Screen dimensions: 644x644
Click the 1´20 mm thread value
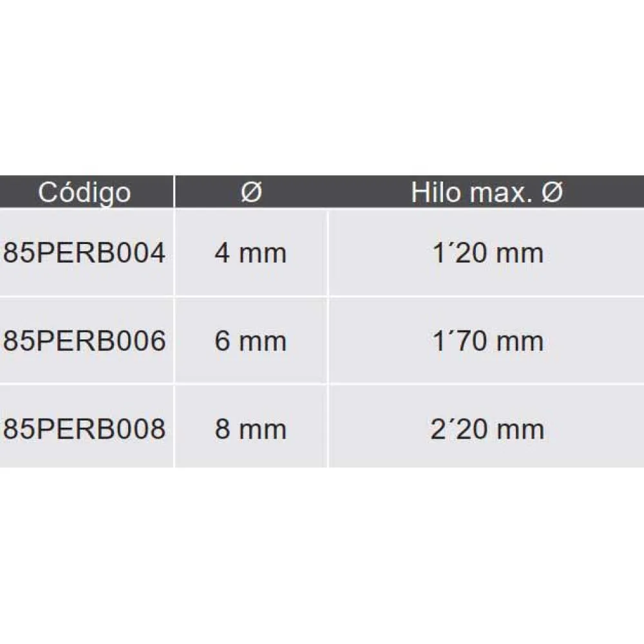click(x=488, y=253)
